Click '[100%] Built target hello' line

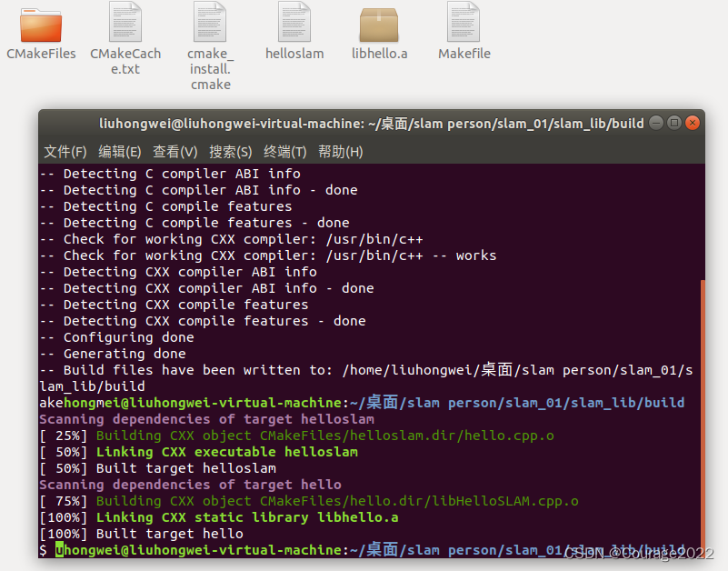[x=141, y=534]
